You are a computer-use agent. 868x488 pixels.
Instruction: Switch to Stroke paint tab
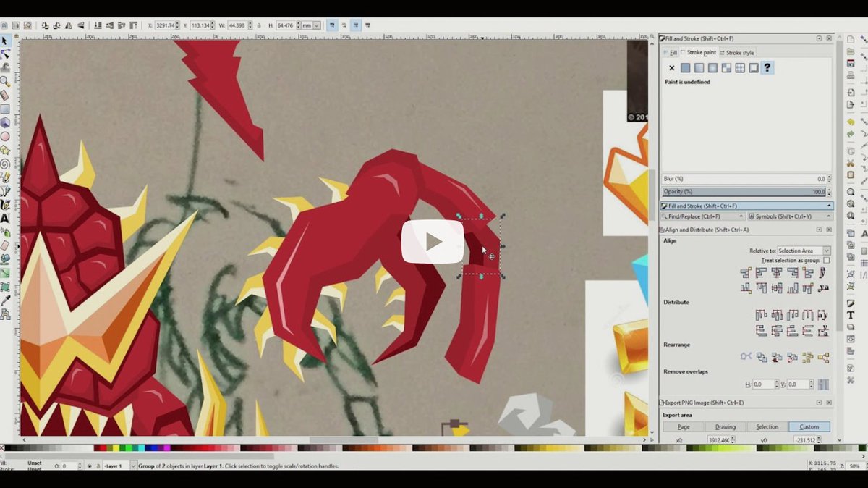click(x=699, y=52)
